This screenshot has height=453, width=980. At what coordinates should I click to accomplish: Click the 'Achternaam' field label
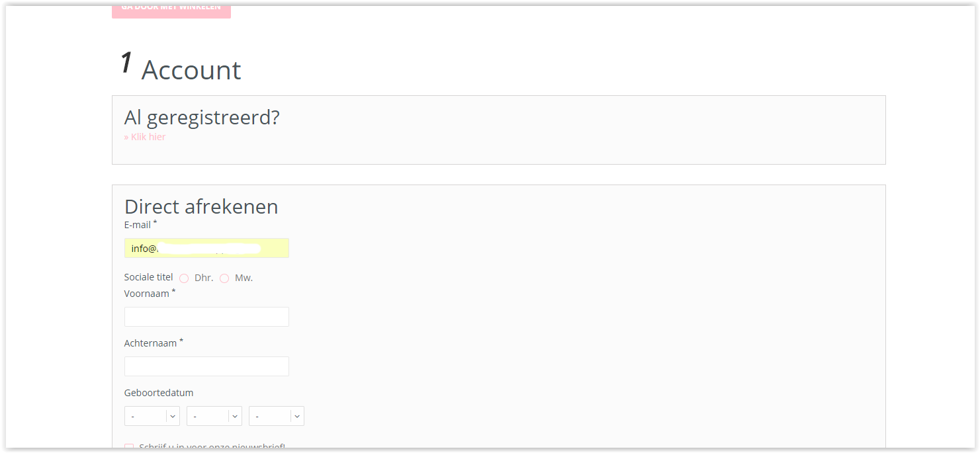(150, 343)
